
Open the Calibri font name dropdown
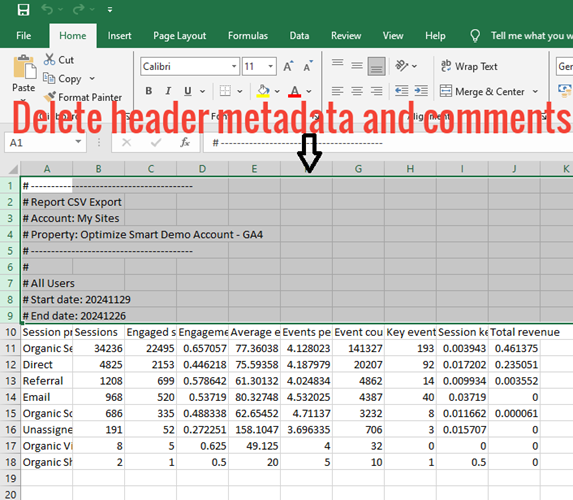point(234,67)
